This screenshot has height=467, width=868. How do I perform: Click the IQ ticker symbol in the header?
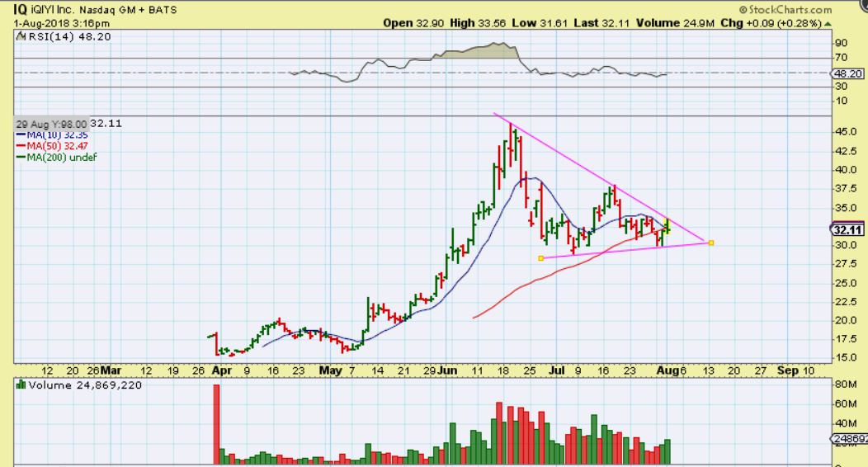coord(21,9)
